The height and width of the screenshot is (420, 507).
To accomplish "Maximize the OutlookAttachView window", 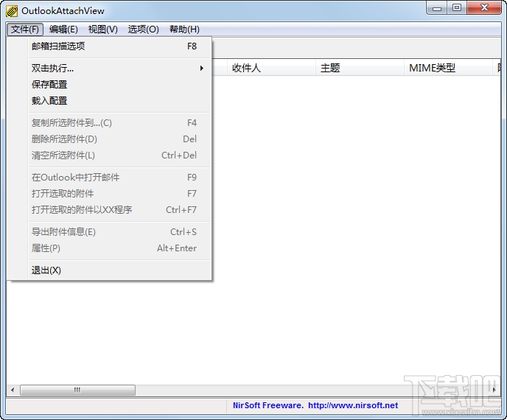I will click(457, 8).
